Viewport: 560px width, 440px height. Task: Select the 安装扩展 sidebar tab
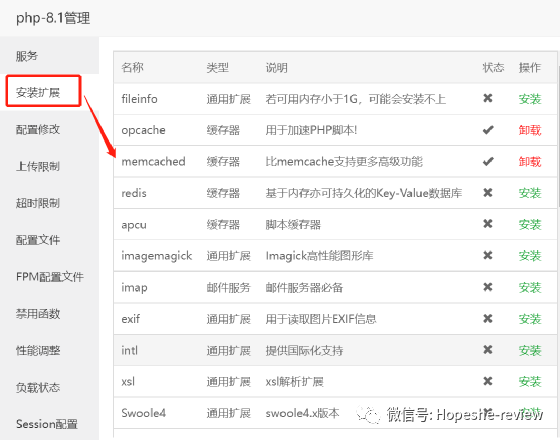[49, 92]
